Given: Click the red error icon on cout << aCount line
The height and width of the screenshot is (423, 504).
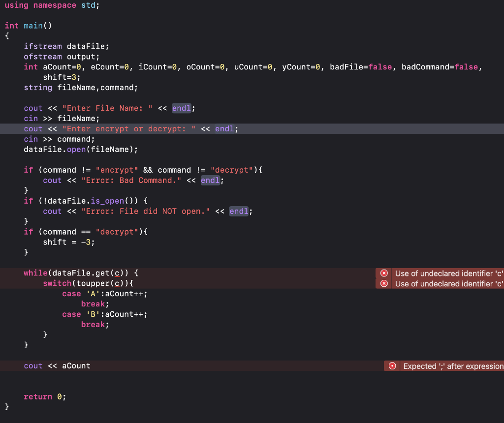Looking at the screenshot, I should click(391, 365).
